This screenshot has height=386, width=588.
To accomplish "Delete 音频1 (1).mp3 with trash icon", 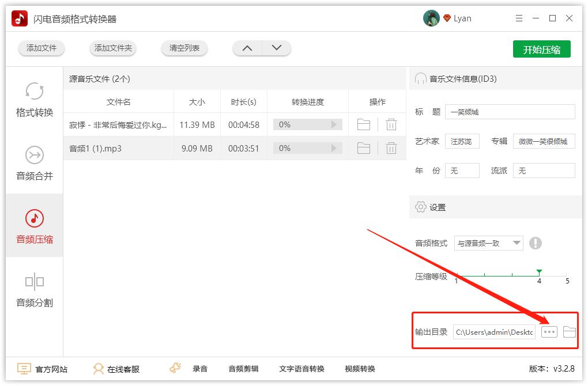I will coord(391,148).
